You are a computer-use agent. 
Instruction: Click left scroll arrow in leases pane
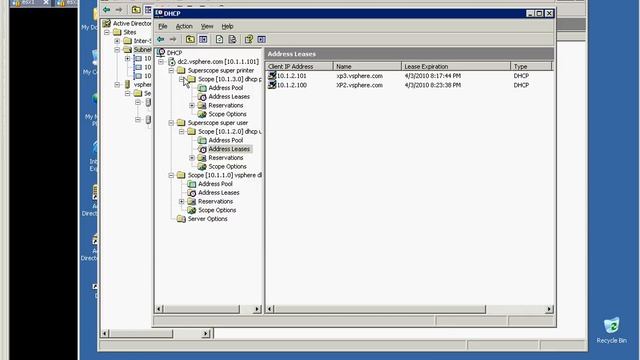[x=270, y=309]
